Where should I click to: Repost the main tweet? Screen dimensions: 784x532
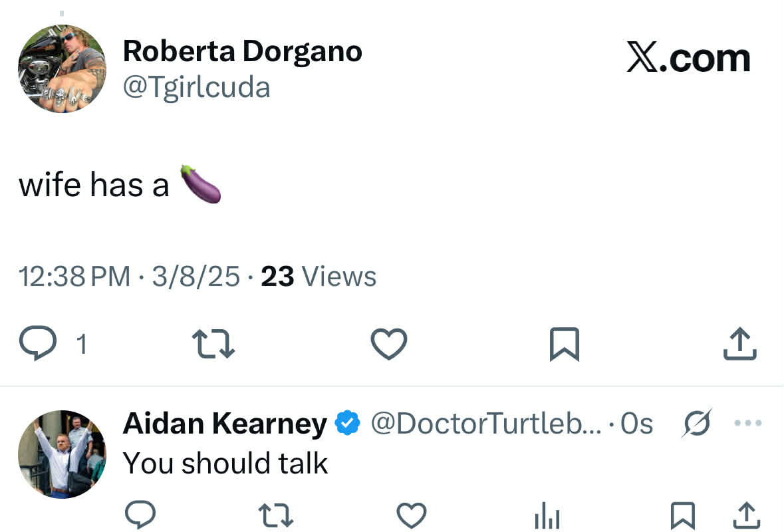[213, 344]
